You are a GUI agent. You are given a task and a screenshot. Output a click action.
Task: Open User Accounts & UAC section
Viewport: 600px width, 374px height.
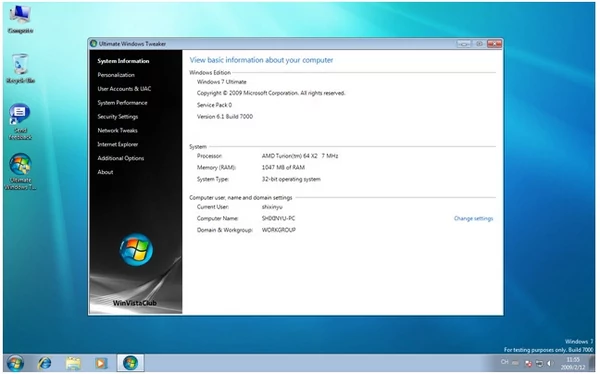(x=124, y=89)
